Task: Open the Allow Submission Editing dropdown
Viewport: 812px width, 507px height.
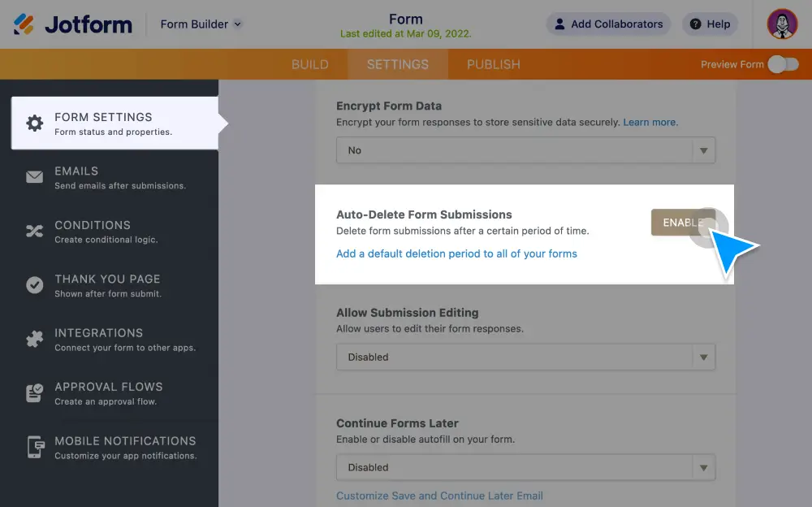Action: pos(525,357)
